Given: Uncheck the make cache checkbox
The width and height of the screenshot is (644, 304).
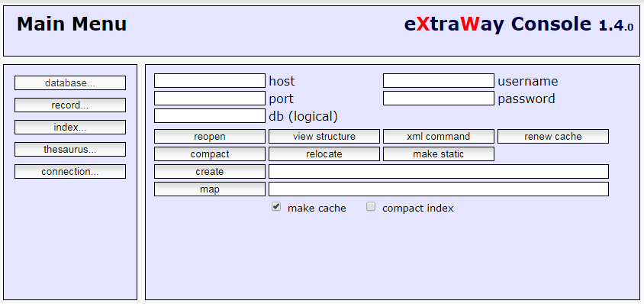Looking at the screenshot, I should pos(276,207).
